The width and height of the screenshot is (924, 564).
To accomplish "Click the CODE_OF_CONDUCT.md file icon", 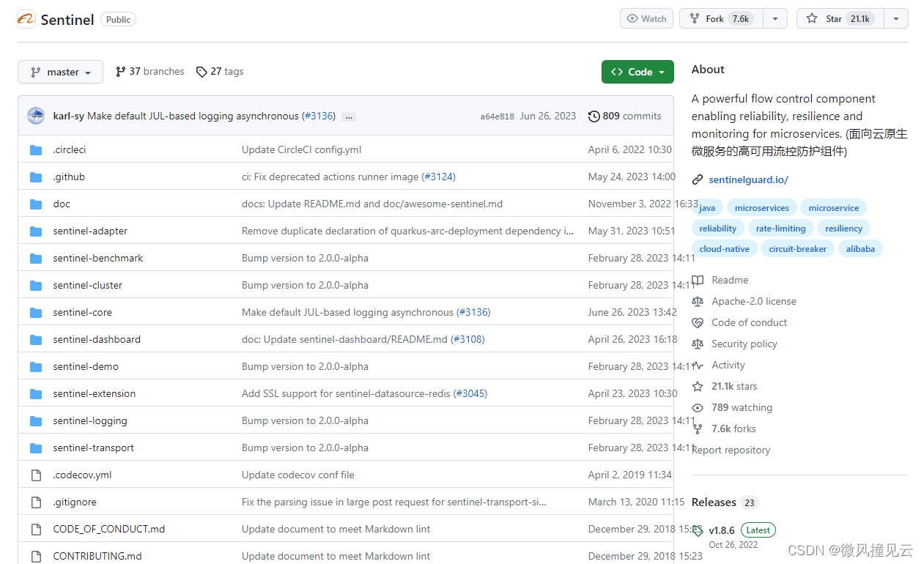I will coord(36,530).
